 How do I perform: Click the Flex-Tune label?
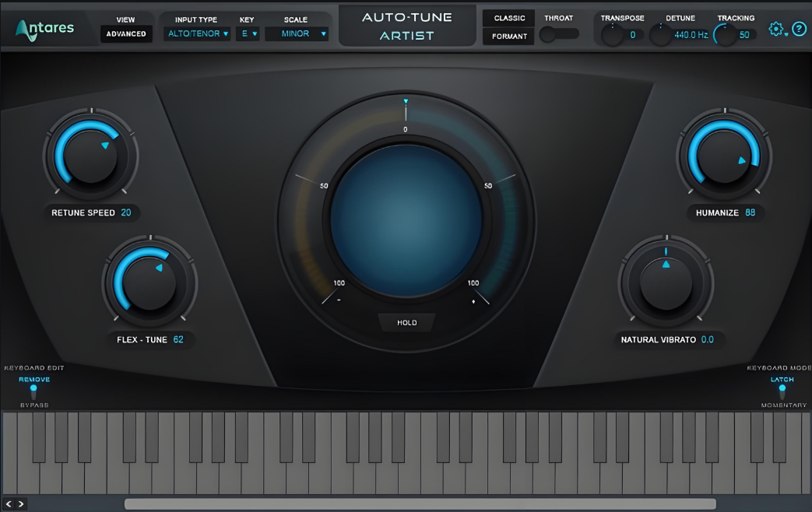point(142,339)
